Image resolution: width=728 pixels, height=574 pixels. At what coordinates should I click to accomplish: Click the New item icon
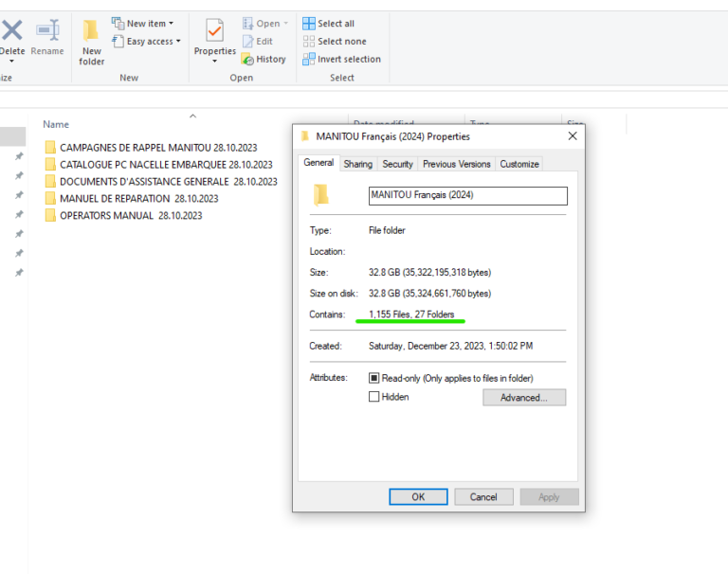tap(118, 23)
